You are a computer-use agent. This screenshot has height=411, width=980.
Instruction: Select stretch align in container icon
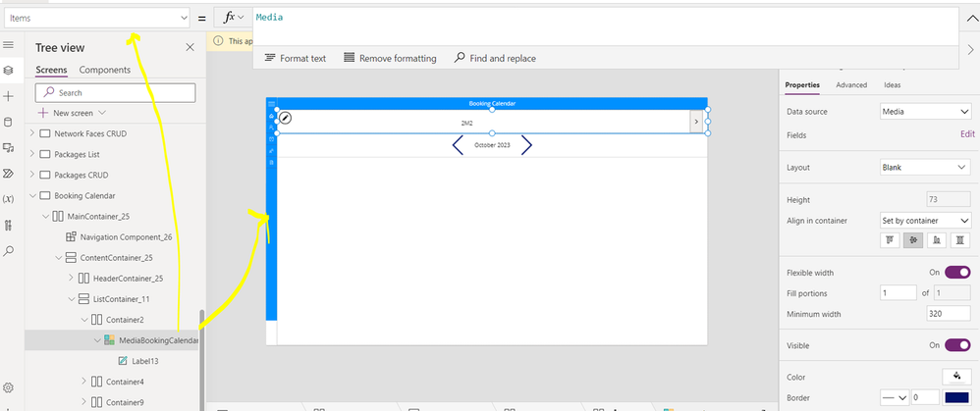[960, 240]
